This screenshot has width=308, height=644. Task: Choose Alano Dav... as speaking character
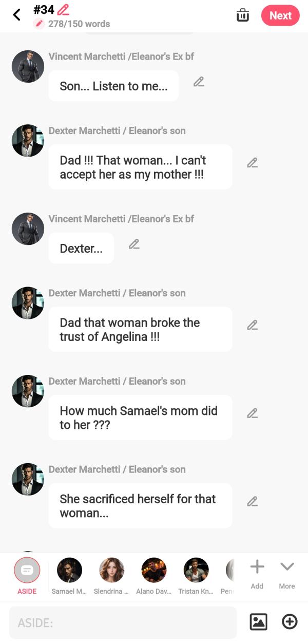(x=154, y=571)
